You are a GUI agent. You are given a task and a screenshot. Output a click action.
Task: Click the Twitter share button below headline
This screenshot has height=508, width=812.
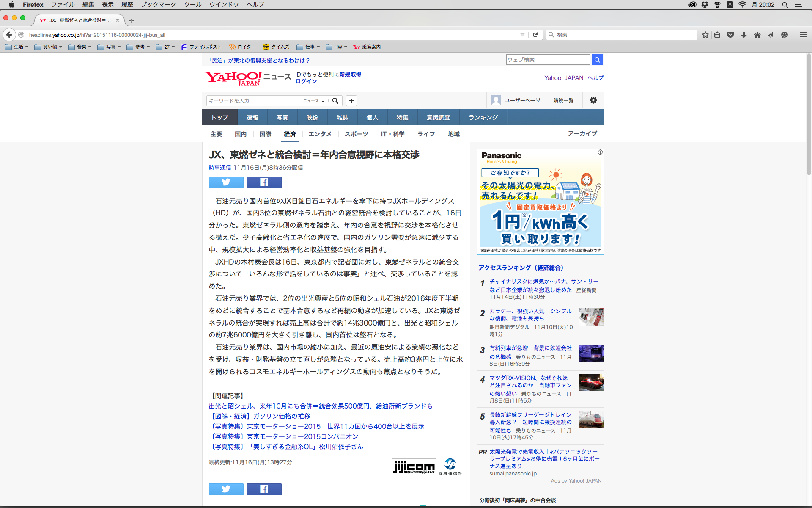[226, 182]
